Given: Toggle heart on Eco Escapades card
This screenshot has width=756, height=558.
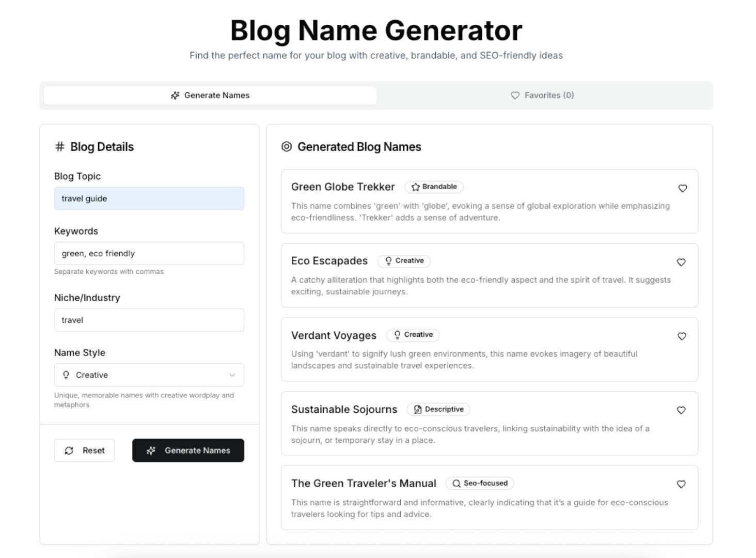Looking at the screenshot, I should [681, 262].
